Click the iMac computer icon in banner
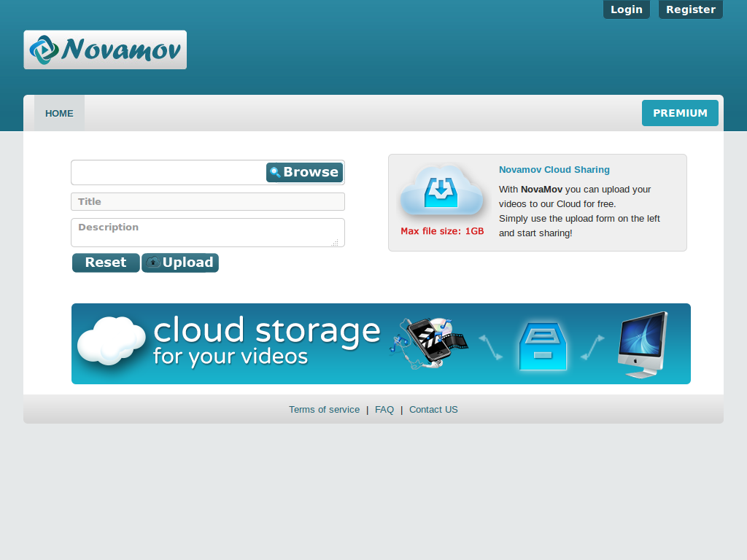Image resolution: width=747 pixels, height=560 pixels. 643,345
